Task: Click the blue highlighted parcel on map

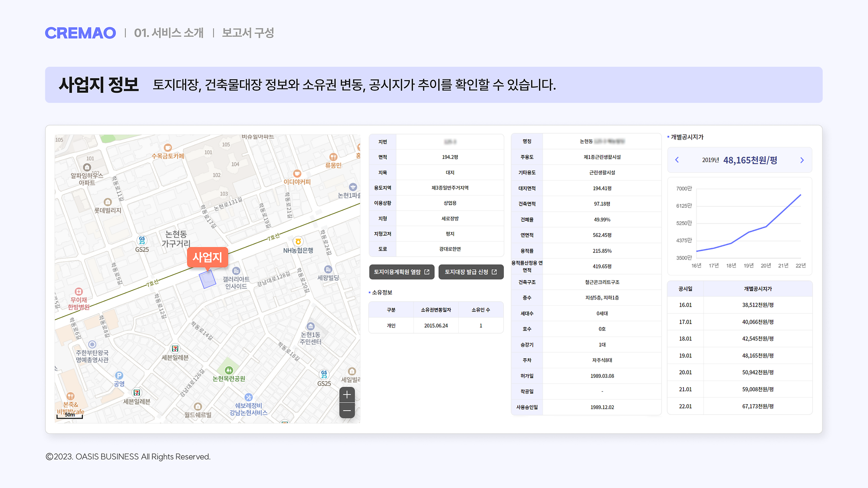Action: point(207,279)
